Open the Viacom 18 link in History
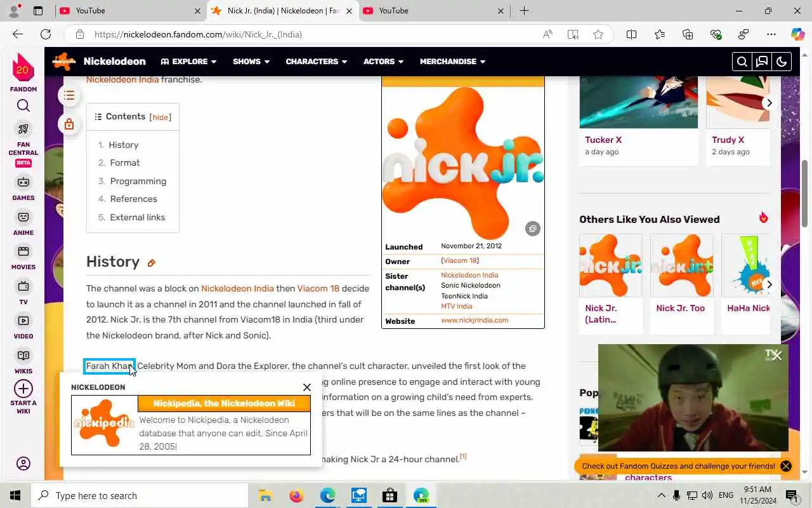812x508 pixels. [318, 288]
